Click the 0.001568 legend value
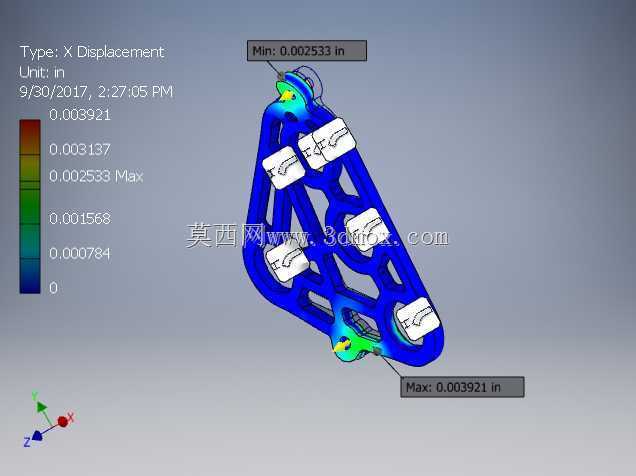The height and width of the screenshot is (476, 636). (80, 219)
